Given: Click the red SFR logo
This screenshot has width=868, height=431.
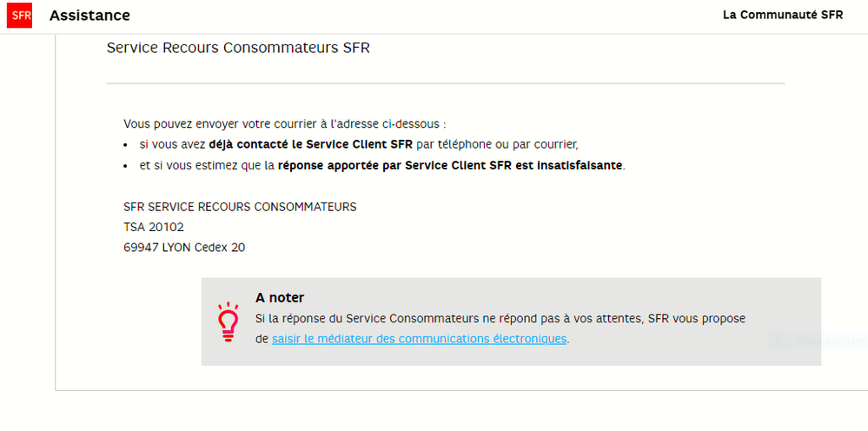Looking at the screenshot, I should click(x=19, y=16).
